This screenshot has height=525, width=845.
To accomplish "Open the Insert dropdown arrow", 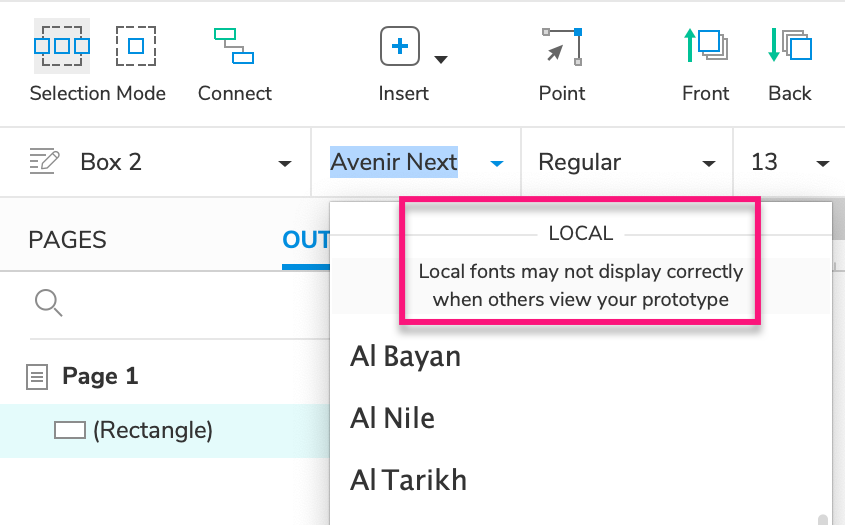I will point(440,60).
